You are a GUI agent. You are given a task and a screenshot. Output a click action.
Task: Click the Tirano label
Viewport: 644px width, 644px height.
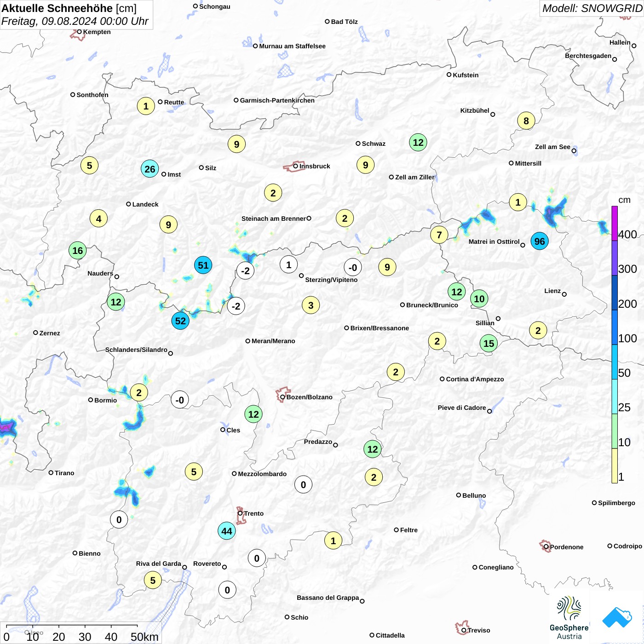[64, 473]
